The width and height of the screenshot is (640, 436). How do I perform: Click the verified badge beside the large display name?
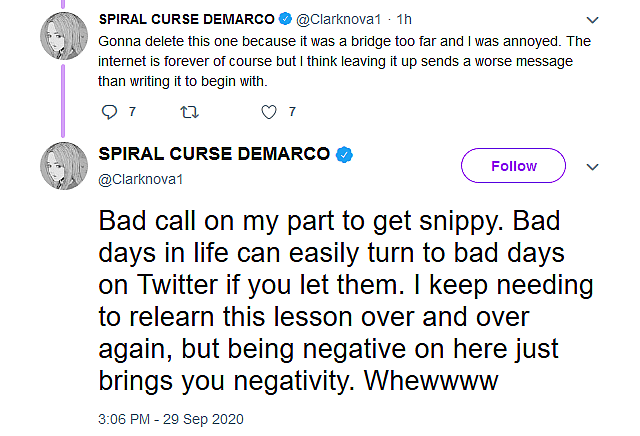coord(344,155)
